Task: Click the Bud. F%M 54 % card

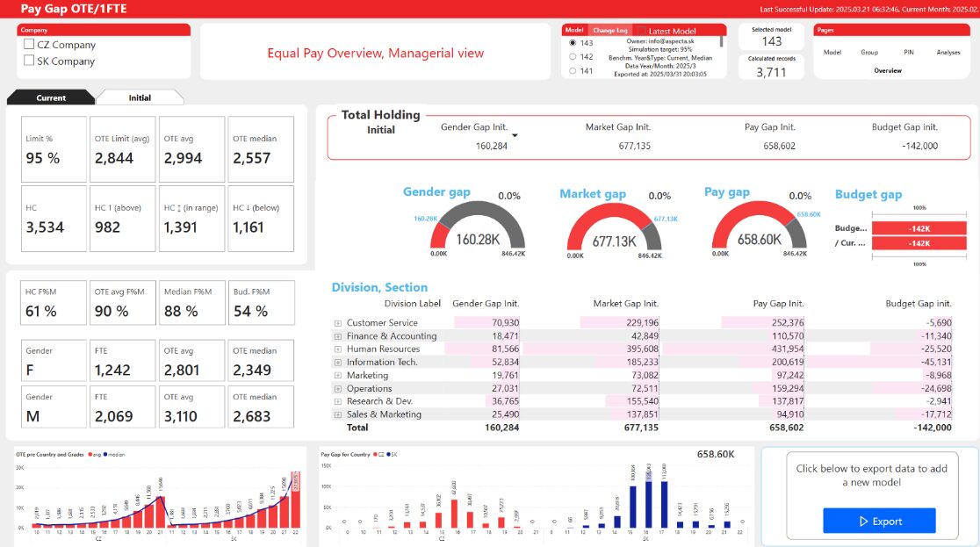Action: coord(262,303)
